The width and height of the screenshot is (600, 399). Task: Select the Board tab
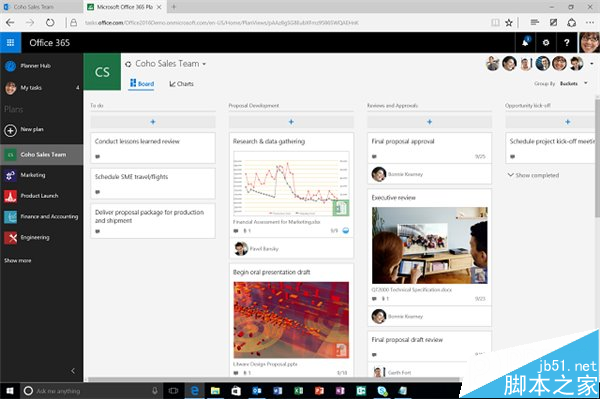142,84
